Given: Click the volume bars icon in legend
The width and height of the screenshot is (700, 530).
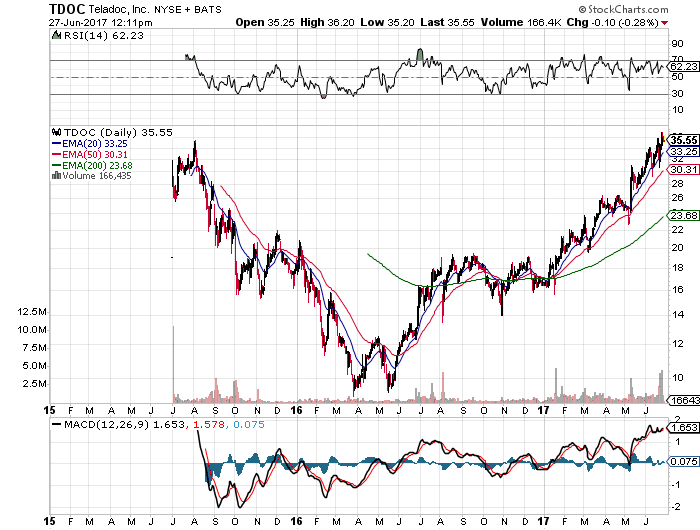Looking at the screenshot, I should [57, 175].
